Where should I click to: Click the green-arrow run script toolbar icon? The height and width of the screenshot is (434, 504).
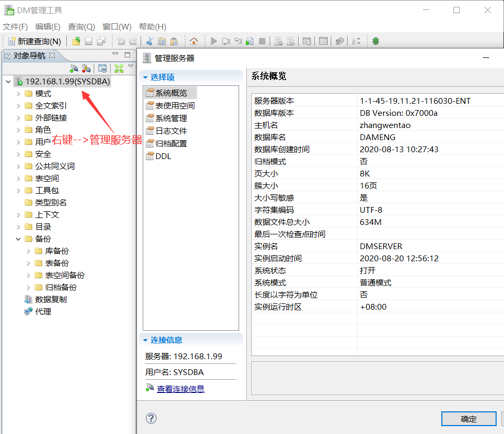coord(250,41)
